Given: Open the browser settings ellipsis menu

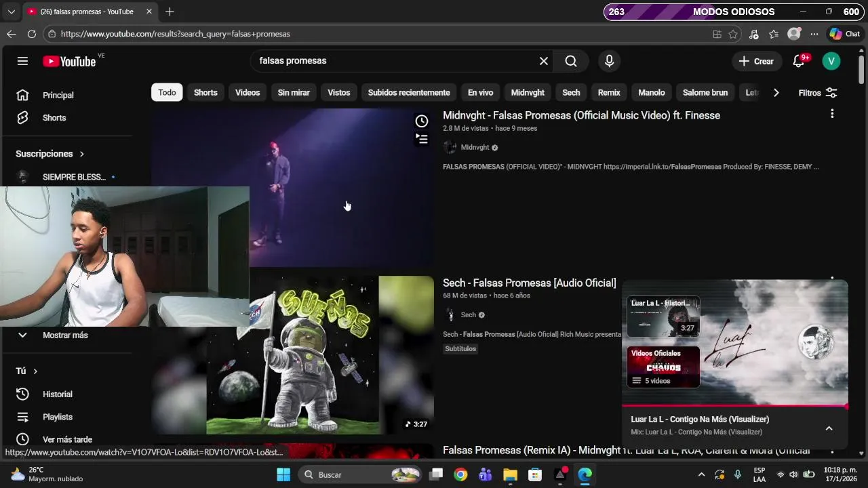Looking at the screenshot, I should [814, 34].
